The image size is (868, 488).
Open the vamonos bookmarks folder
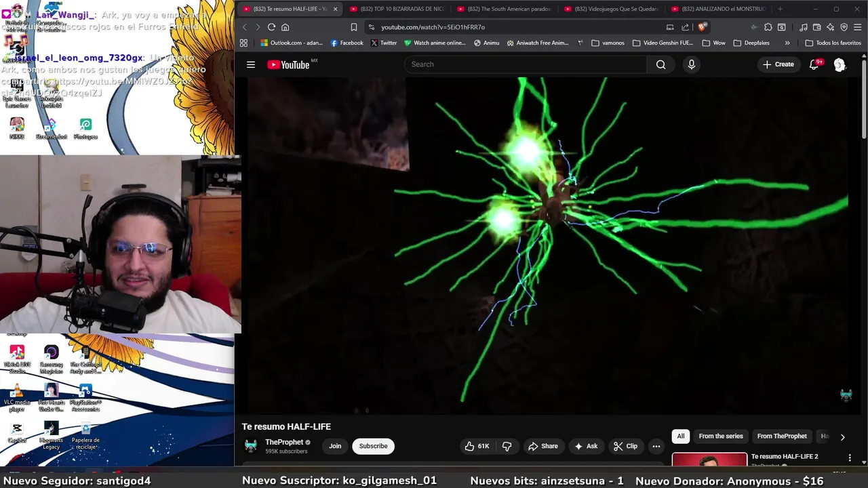pyautogui.click(x=608, y=43)
